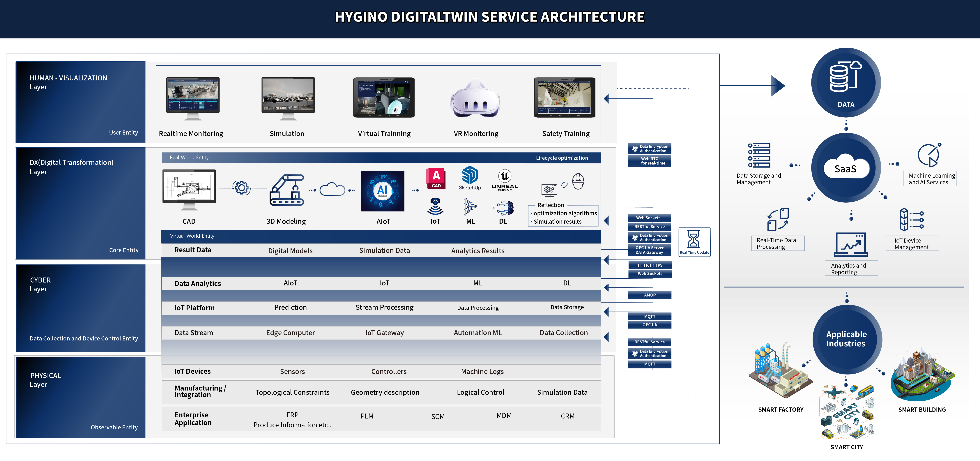The width and height of the screenshot is (980, 461).
Task: Click the SketchUp logo
Action: click(x=470, y=178)
